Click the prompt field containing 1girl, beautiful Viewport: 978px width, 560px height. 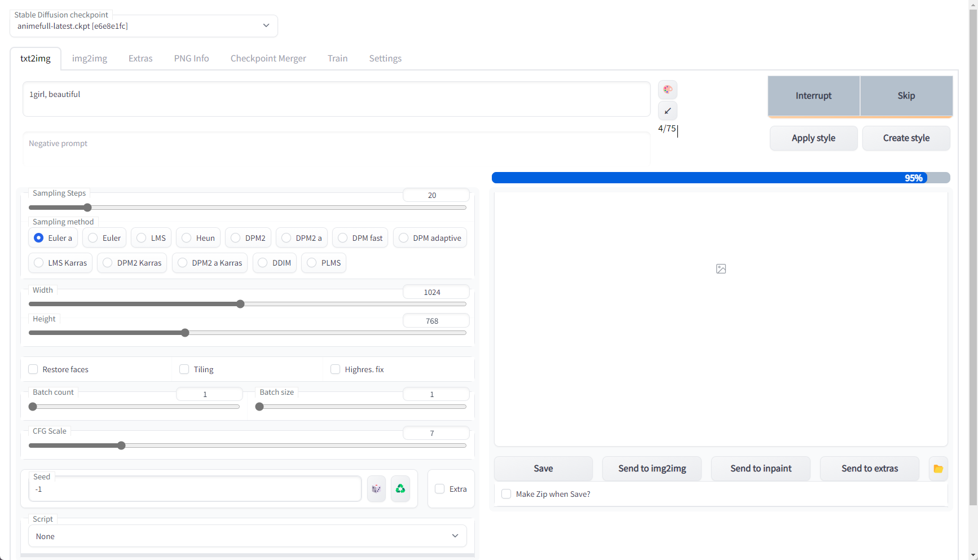[337, 99]
